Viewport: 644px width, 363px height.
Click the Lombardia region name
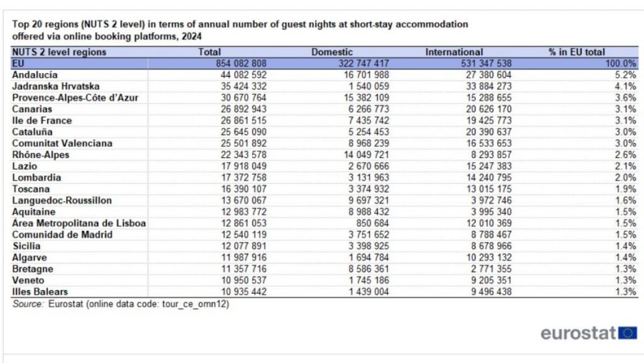click(36, 178)
